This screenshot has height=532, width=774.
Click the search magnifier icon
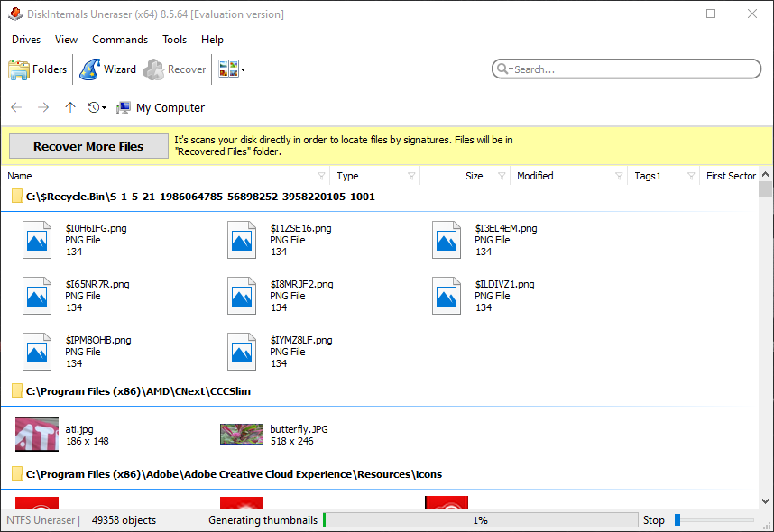502,69
